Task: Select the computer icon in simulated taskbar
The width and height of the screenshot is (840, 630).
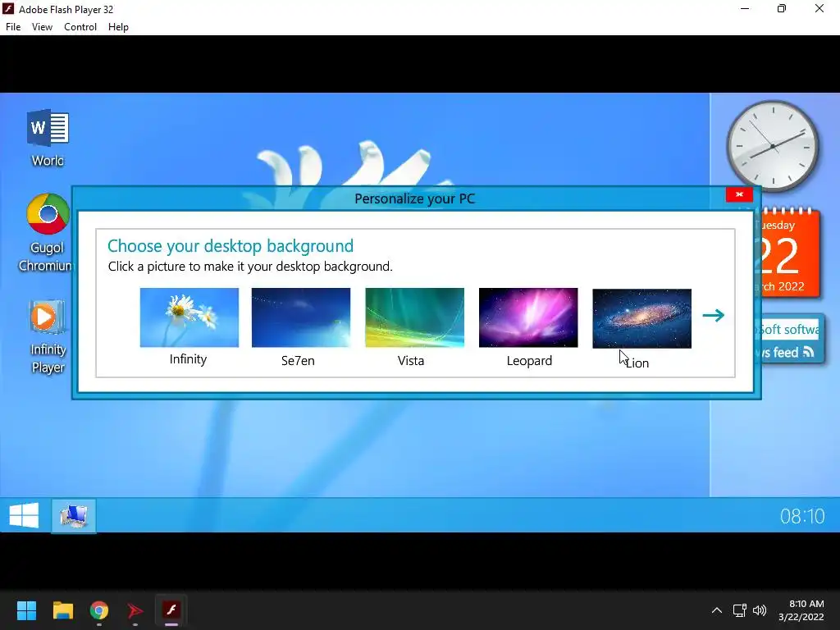Action: tap(74, 516)
